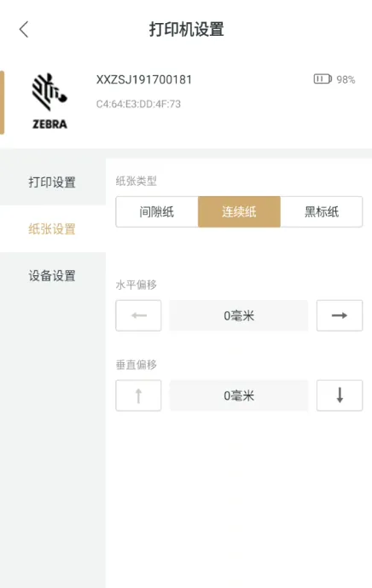Check the battery status icon
Viewport: 372px width, 588px height.
(323, 78)
